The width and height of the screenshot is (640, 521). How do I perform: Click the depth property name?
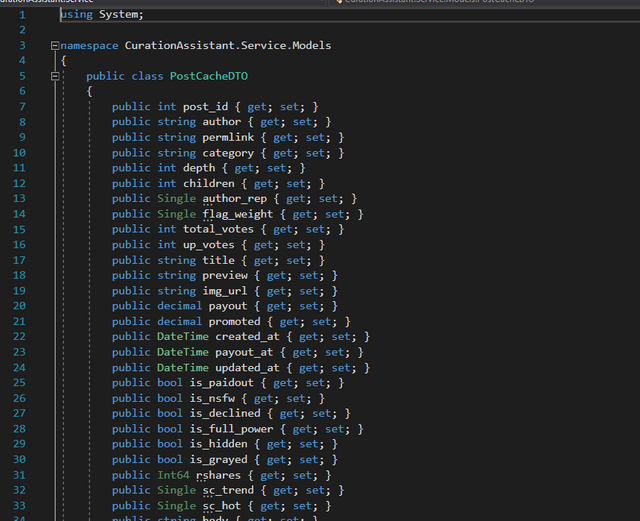[x=199, y=168]
